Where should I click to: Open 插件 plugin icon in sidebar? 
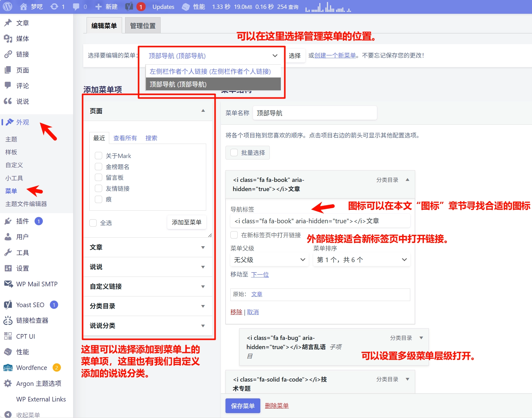8,221
